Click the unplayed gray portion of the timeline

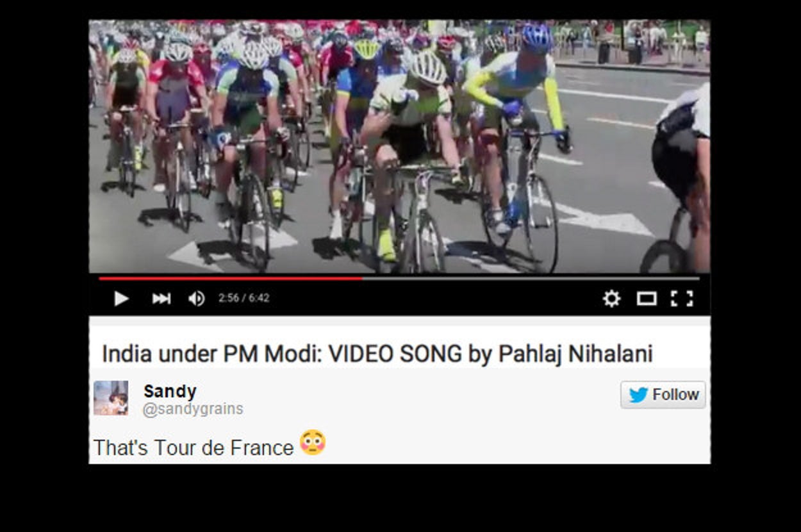tap(531, 279)
